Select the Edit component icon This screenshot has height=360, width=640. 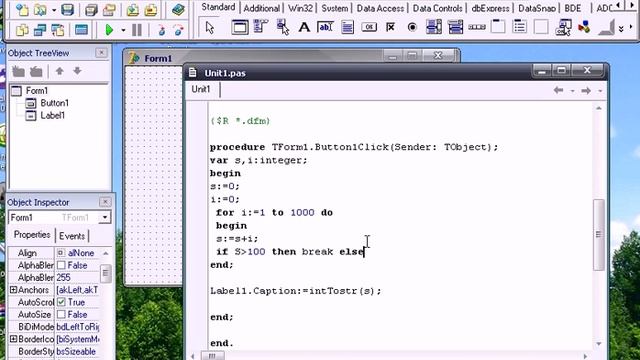pyautogui.click(x=325, y=27)
